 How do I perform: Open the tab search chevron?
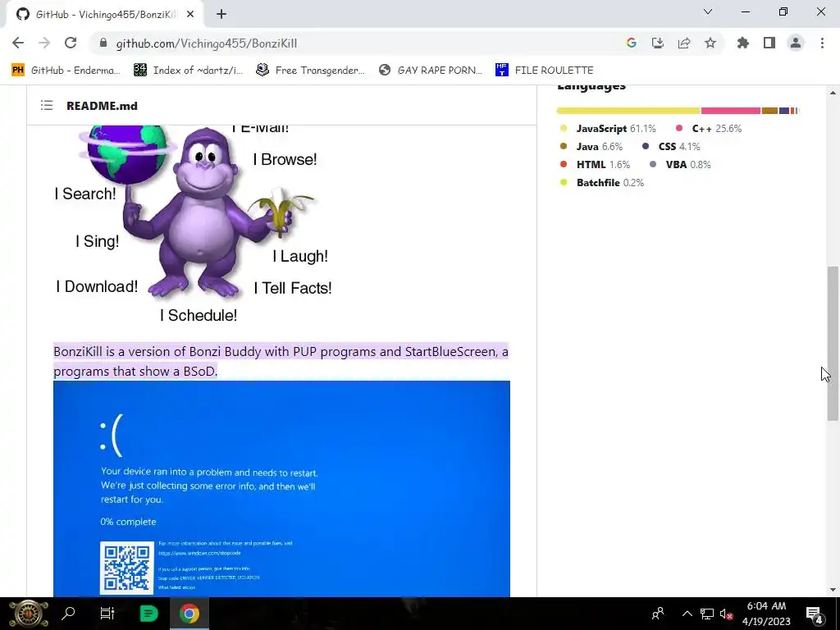708,11
